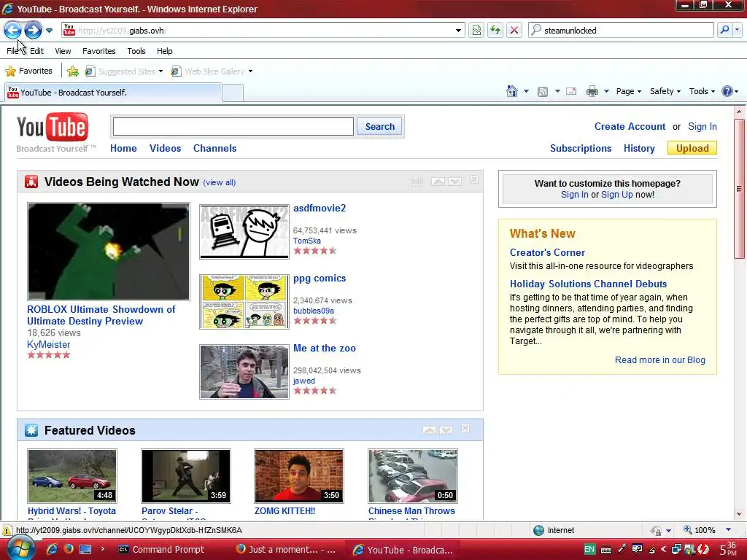This screenshot has width=747, height=560.
Task: Open the TomSka channel link
Action: (307, 241)
